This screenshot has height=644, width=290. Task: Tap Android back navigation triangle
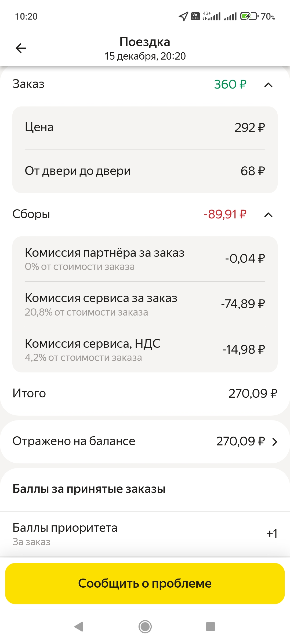point(79,627)
